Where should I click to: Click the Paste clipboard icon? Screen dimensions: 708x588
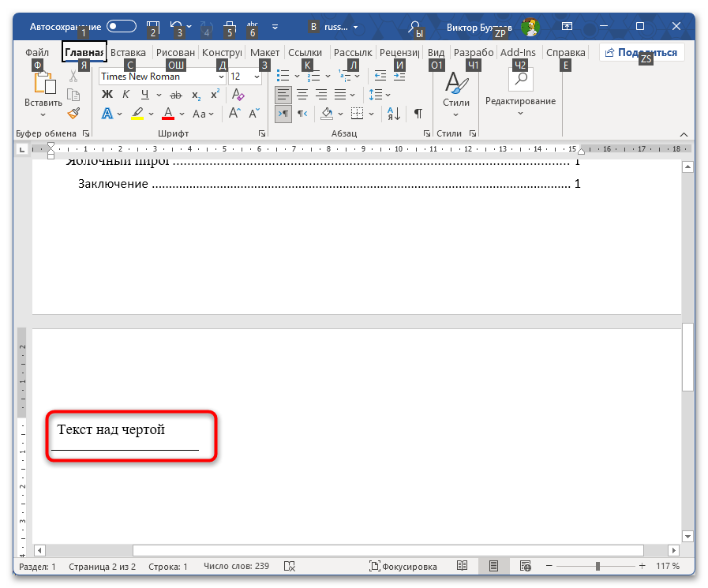(x=45, y=84)
